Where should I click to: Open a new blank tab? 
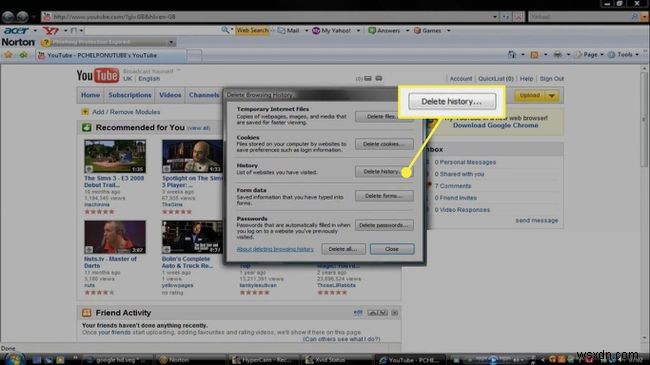[194, 55]
